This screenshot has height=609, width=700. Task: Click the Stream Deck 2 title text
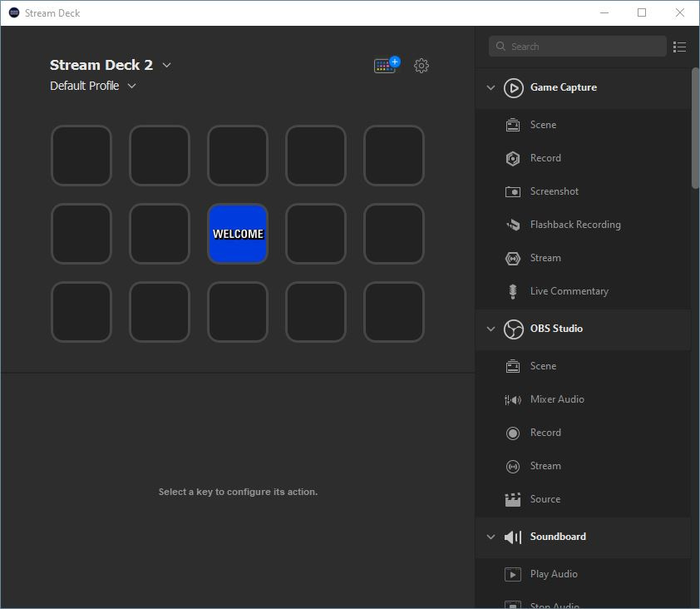coord(101,65)
